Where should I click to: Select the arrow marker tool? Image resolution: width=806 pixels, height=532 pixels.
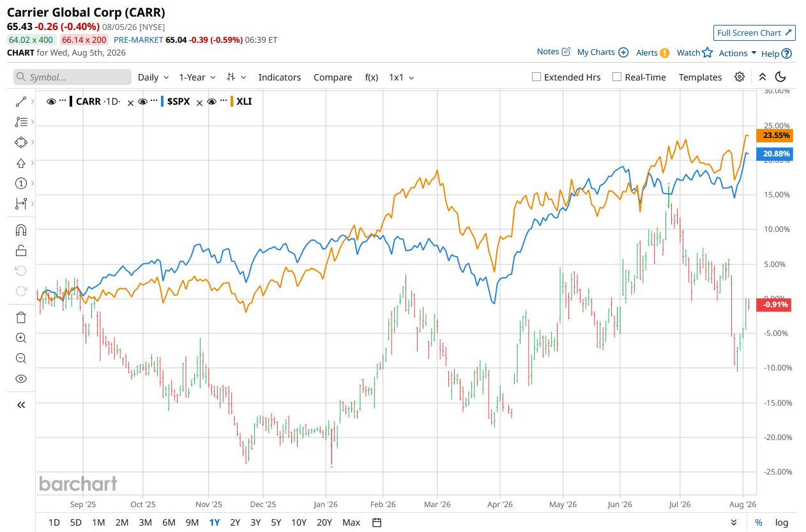point(20,163)
